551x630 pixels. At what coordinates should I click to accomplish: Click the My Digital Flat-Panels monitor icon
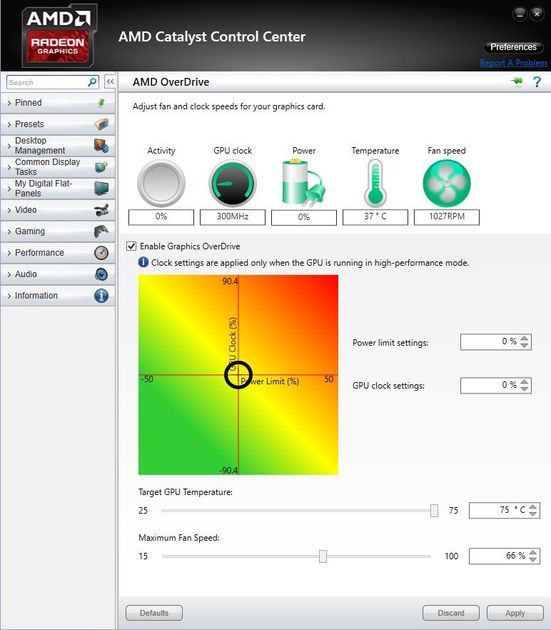click(101, 188)
